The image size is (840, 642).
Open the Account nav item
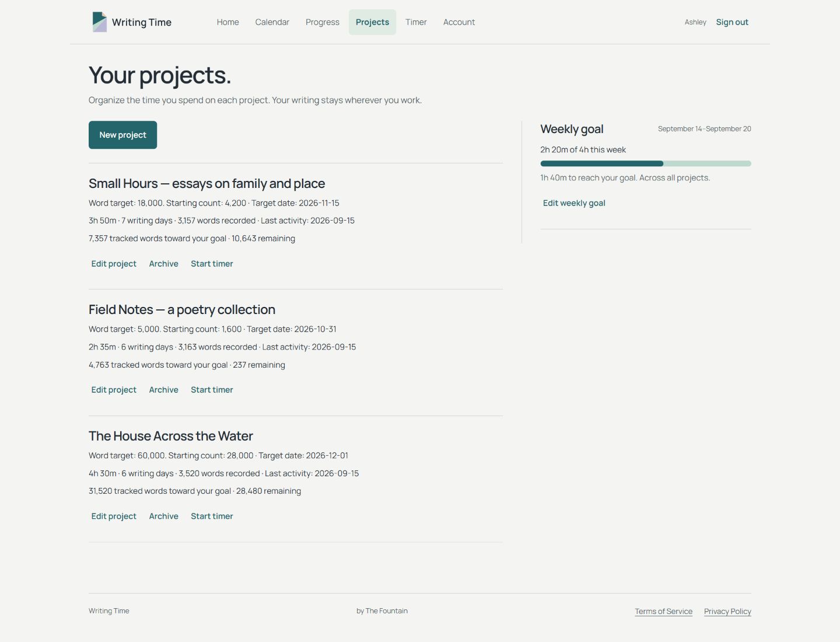pyautogui.click(x=459, y=22)
